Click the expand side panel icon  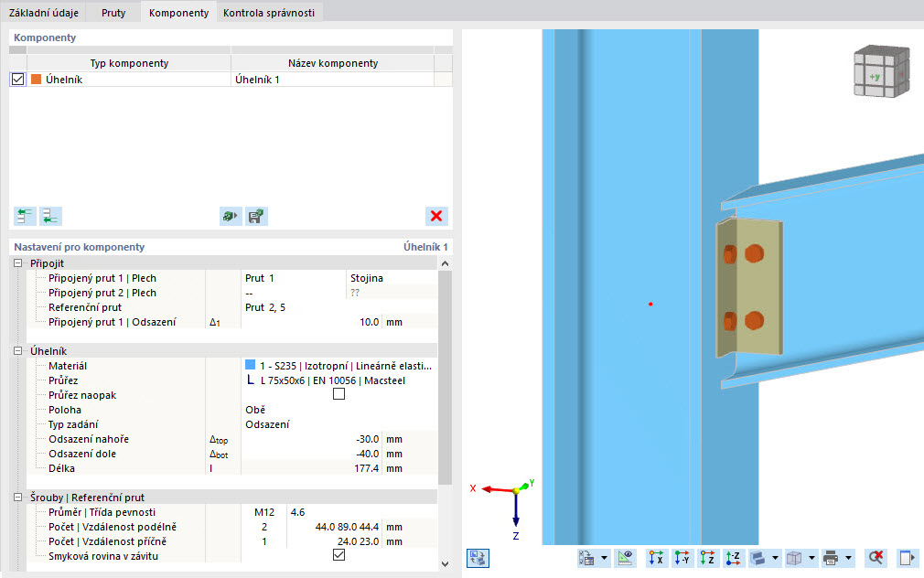coord(907,557)
